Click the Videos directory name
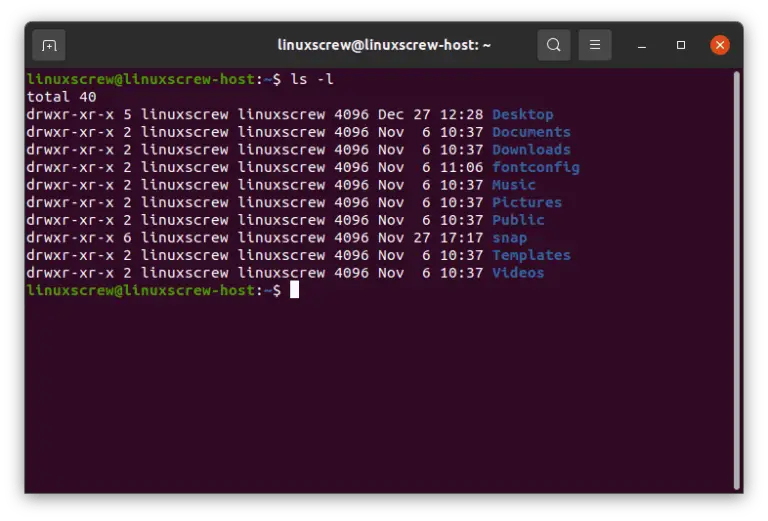 click(518, 273)
